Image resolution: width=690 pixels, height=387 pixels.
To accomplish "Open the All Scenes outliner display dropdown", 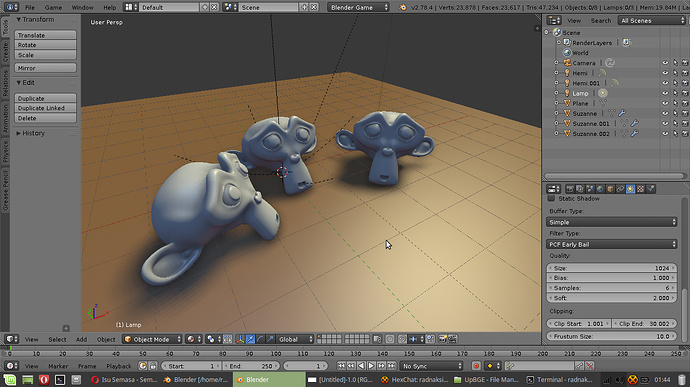I will tap(652, 20).
